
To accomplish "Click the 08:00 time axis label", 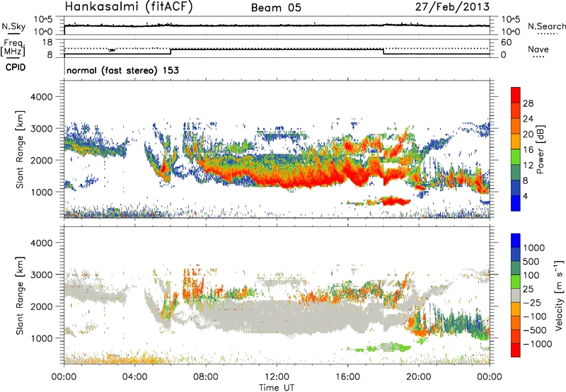I will click(x=206, y=377).
